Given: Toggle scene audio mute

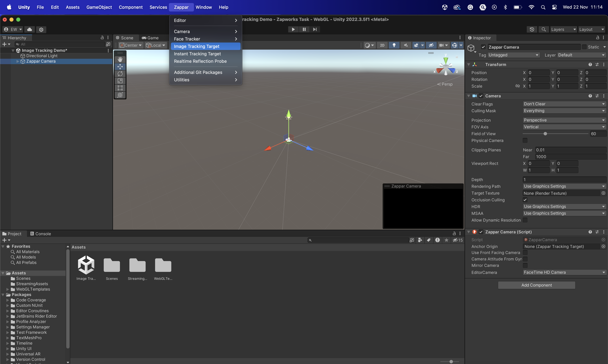Looking at the screenshot, I should pos(406,45).
